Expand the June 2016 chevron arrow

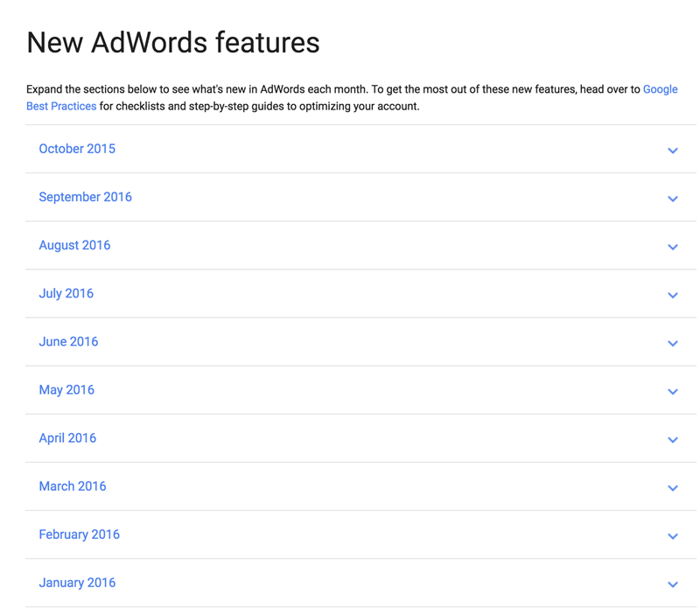pos(672,343)
